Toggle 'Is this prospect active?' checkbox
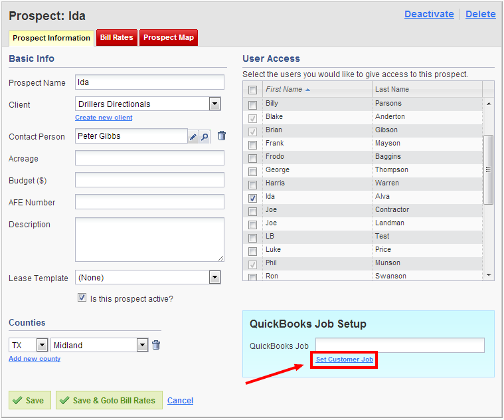This screenshot has width=504, height=420. pos(82,298)
